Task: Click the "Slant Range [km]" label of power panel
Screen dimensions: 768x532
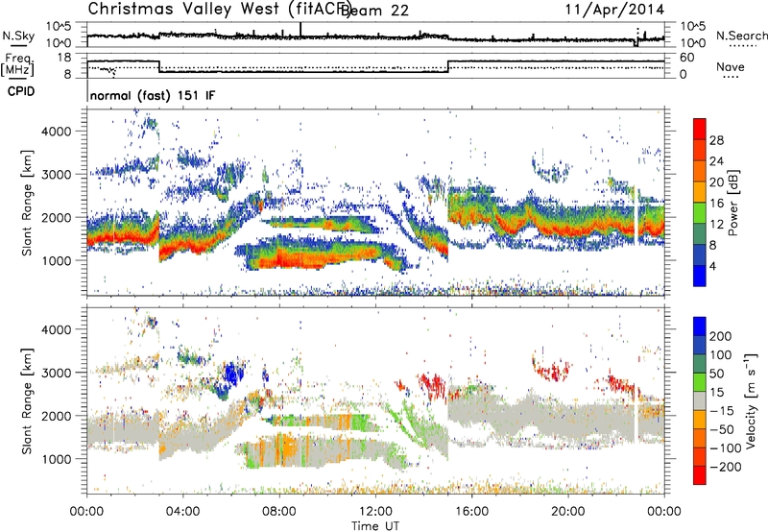Action: pyautogui.click(x=27, y=203)
